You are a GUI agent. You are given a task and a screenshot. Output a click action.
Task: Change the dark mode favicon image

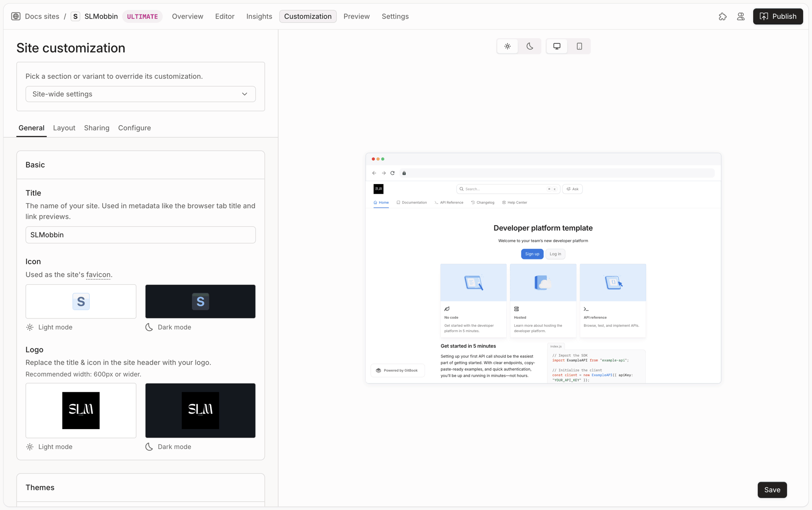[200, 301]
